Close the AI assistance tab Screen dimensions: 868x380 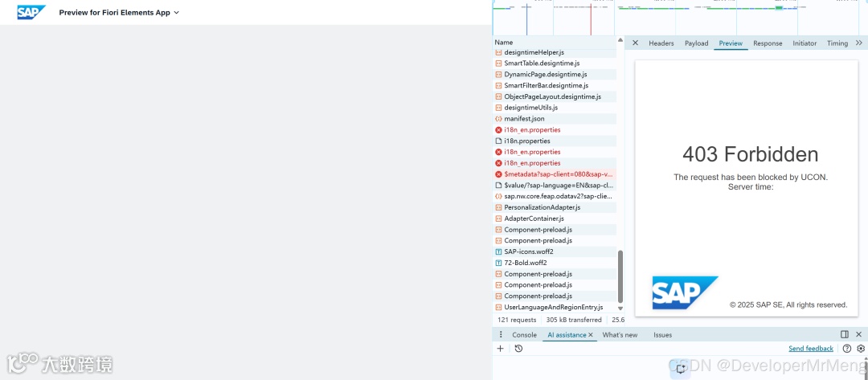(591, 335)
